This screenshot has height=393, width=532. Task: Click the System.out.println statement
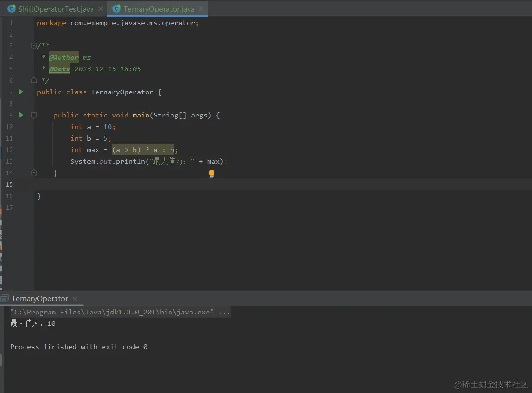[149, 161]
